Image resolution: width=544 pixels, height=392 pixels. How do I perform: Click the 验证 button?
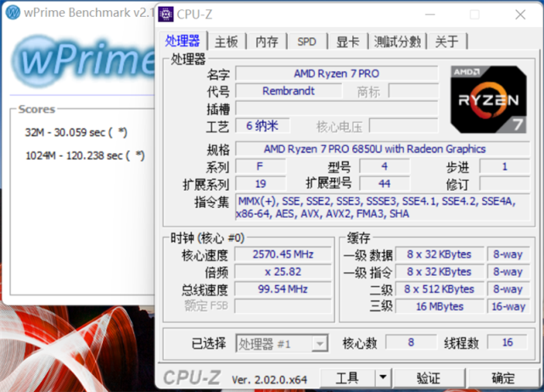429,378
